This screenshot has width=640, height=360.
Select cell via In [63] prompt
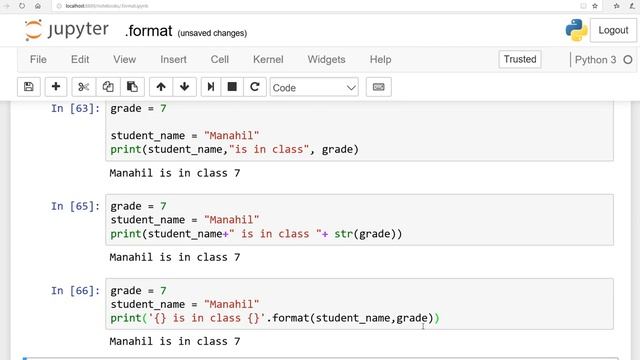tap(76, 109)
